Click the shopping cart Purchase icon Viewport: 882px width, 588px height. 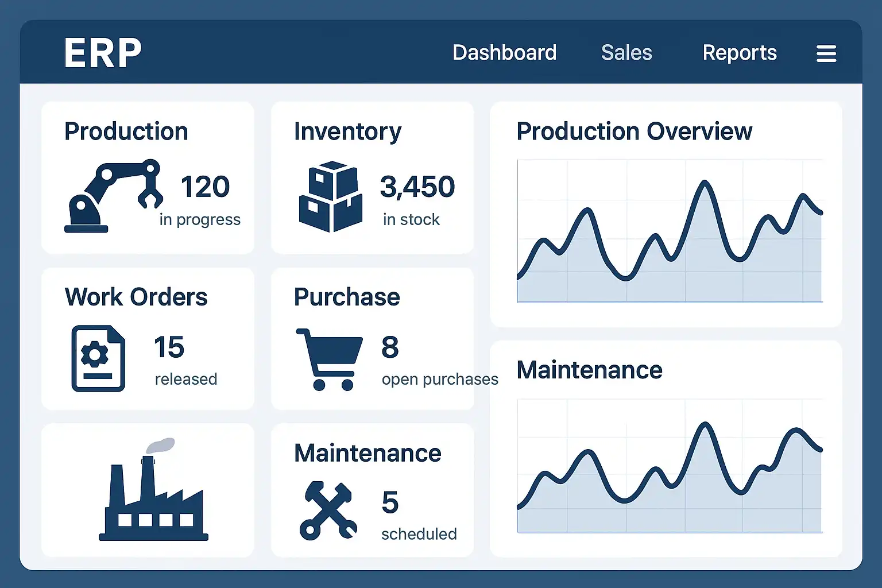tap(329, 359)
